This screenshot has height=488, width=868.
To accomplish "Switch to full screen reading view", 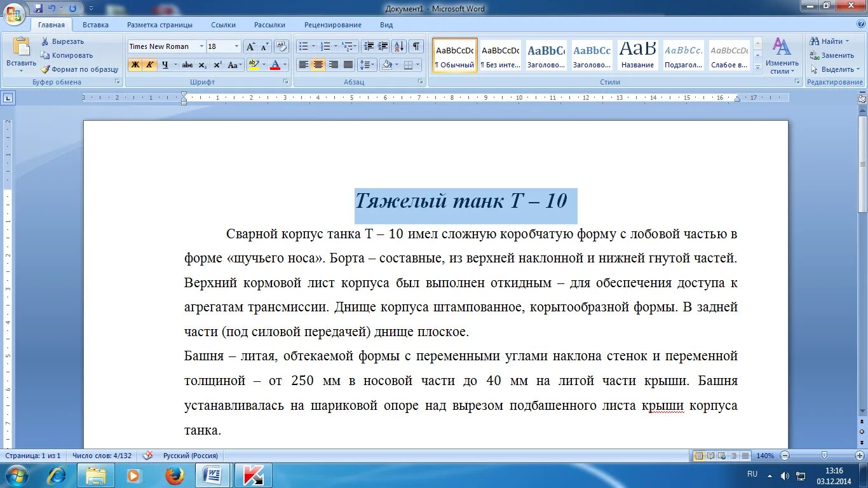I will tap(710, 456).
